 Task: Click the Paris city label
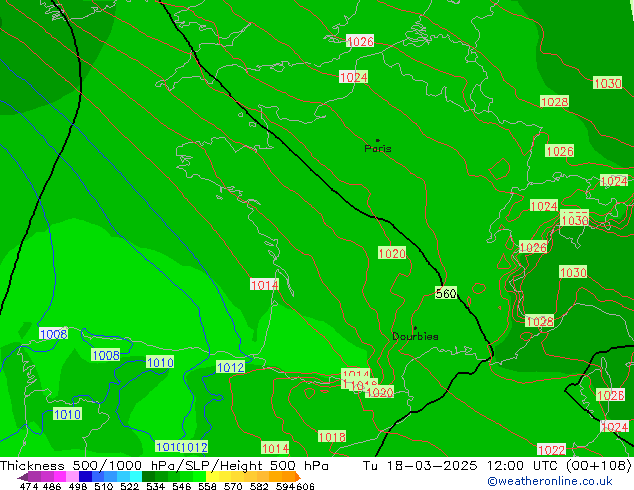(378, 148)
